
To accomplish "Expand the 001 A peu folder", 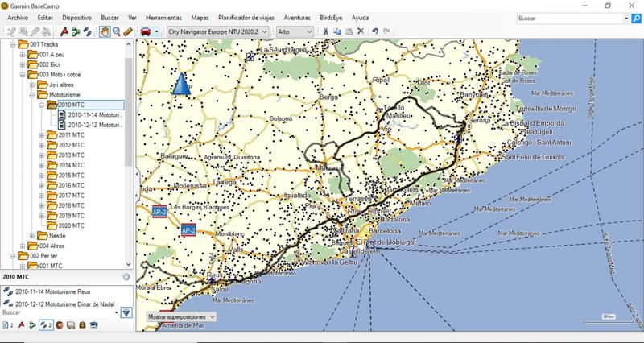I will (23, 54).
